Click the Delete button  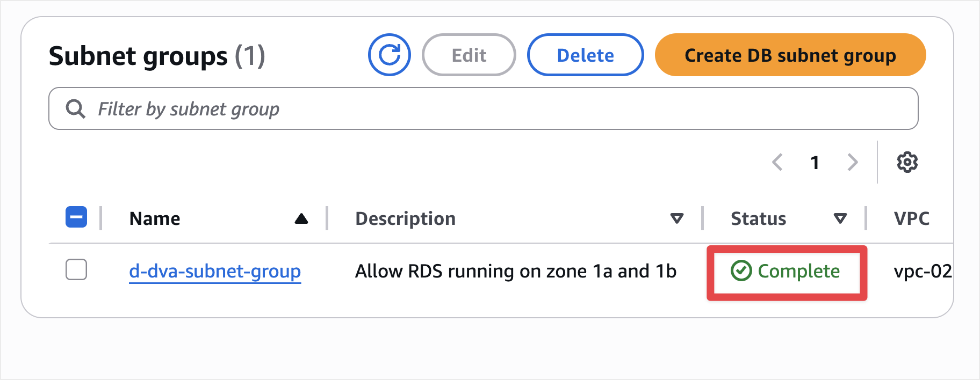point(585,55)
